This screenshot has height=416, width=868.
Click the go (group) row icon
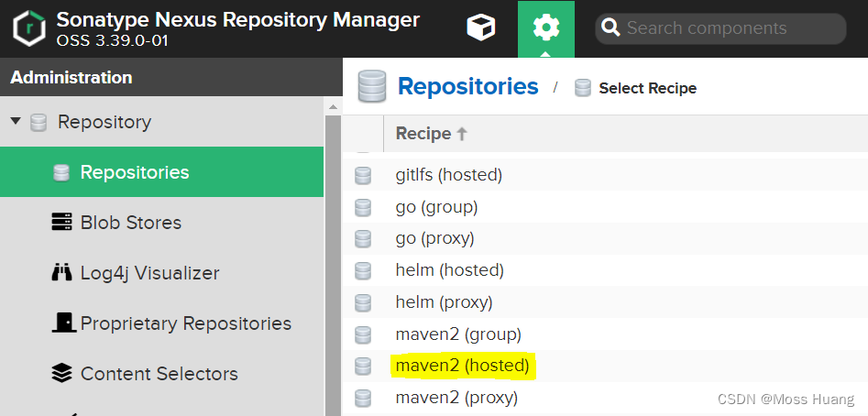pos(363,207)
